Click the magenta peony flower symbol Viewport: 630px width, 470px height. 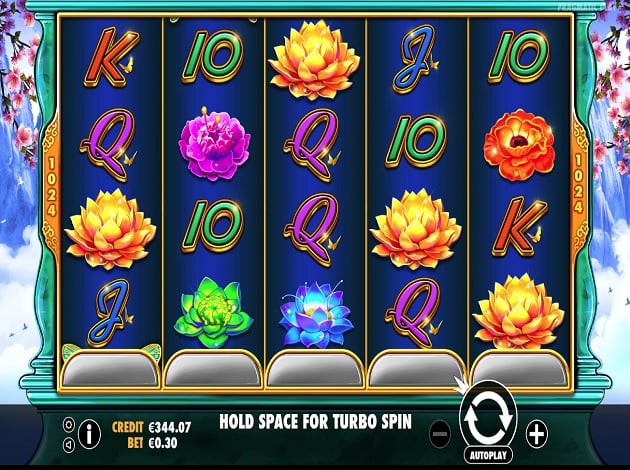point(214,145)
